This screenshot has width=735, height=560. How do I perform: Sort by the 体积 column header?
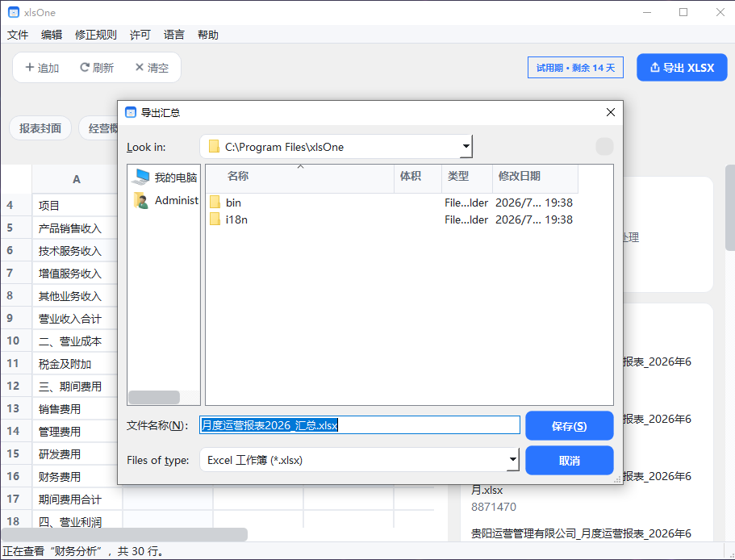click(418, 178)
